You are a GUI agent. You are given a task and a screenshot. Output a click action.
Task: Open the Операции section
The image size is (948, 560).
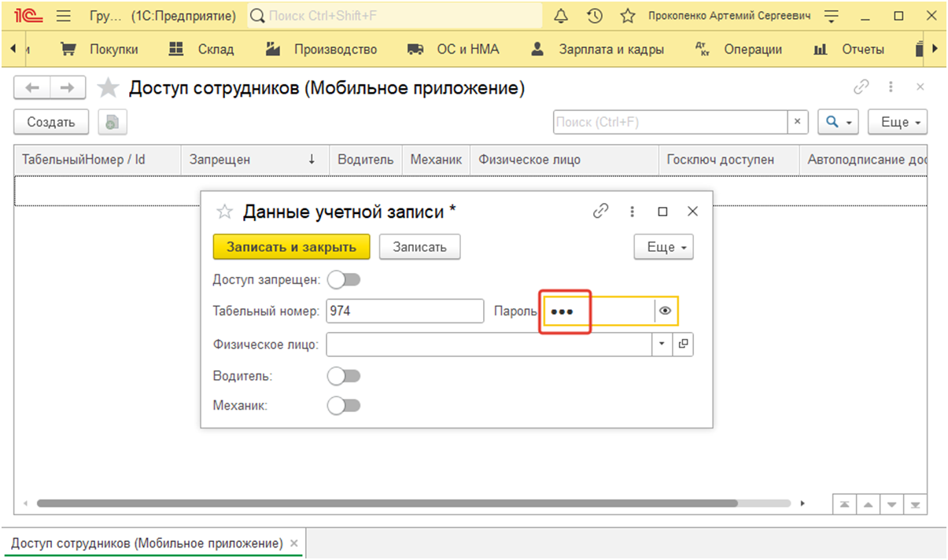click(739, 49)
